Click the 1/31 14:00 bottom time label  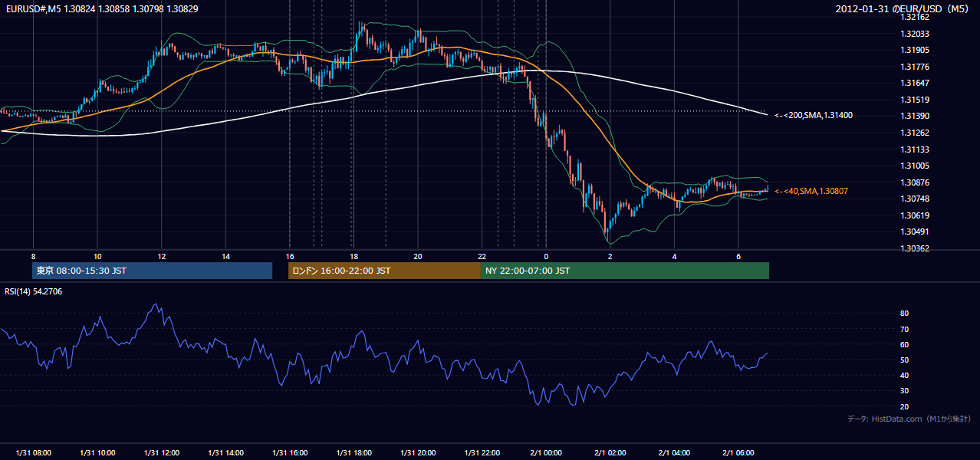[225, 453]
